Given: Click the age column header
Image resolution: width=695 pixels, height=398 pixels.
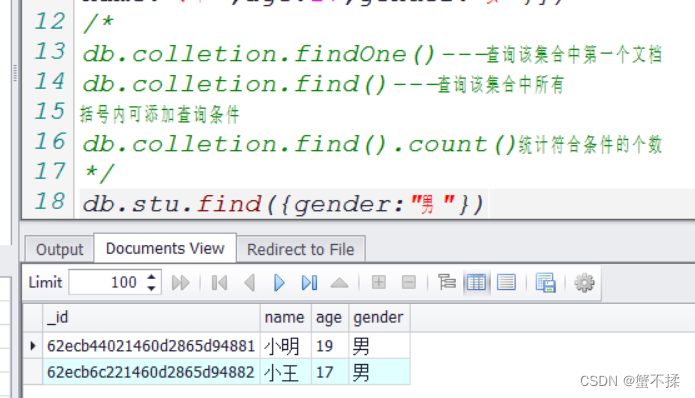Looking at the screenshot, I should click(330, 317).
